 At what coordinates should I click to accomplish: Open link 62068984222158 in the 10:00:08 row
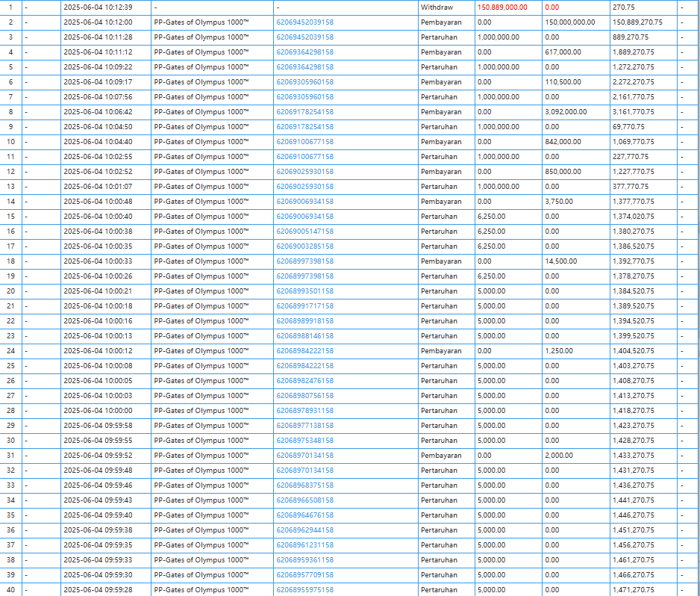coord(305,366)
